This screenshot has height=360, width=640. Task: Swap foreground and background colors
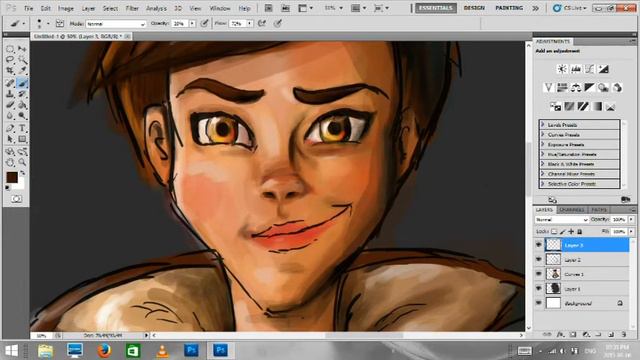(x=22, y=173)
